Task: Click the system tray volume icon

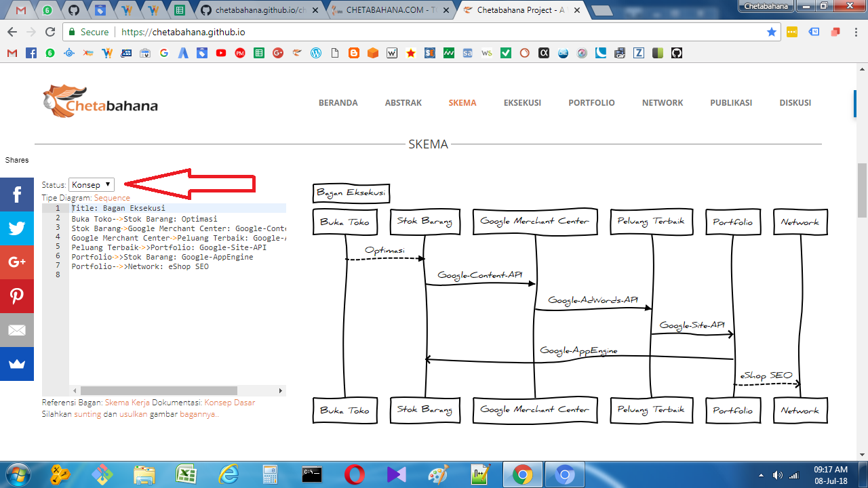Action: (x=778, y=475)
